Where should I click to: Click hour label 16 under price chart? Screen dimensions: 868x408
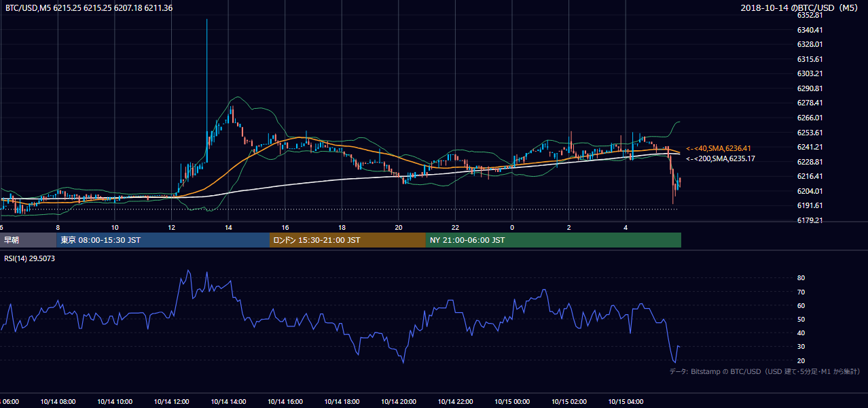pos(285,227)
